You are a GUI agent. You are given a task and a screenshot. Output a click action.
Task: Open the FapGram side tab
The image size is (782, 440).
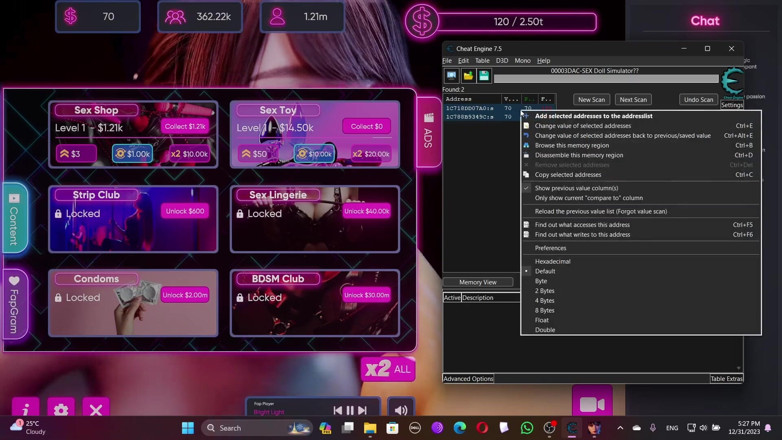click(14, 305)
